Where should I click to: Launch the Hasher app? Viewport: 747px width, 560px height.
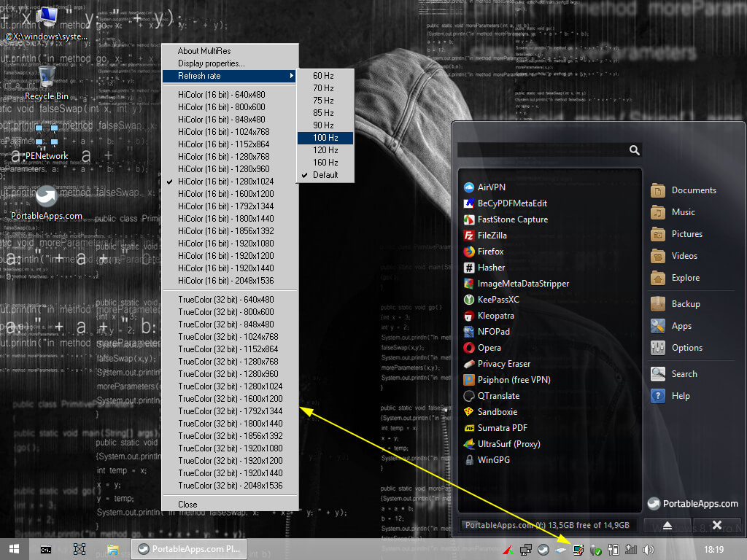click(484, 268)
